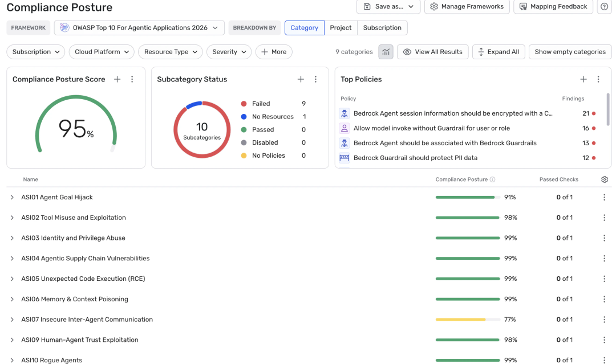Click Compliance Posture column info icon

(x=492, y=179)
